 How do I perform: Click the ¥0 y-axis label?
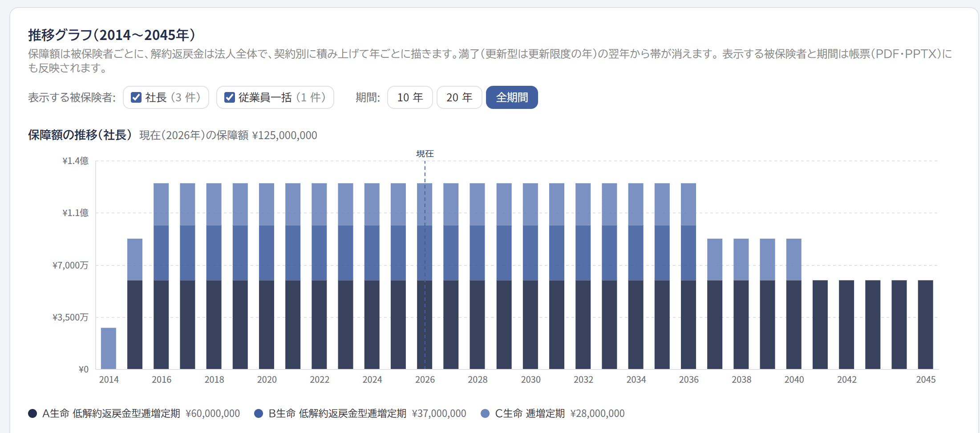pos(84,369)
